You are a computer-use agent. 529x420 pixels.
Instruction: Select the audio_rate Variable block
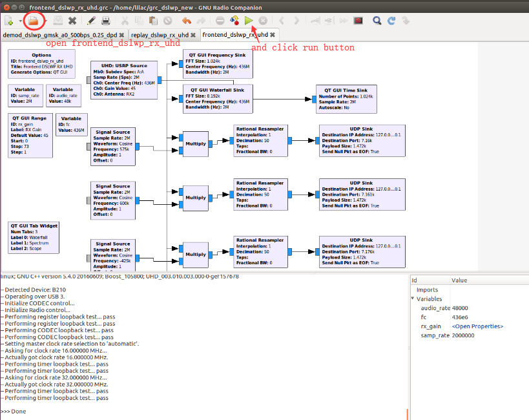tap(63, 96)
